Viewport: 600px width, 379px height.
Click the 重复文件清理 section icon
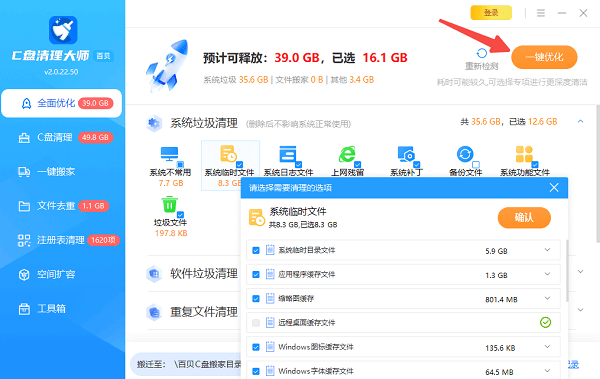(154, 312)
